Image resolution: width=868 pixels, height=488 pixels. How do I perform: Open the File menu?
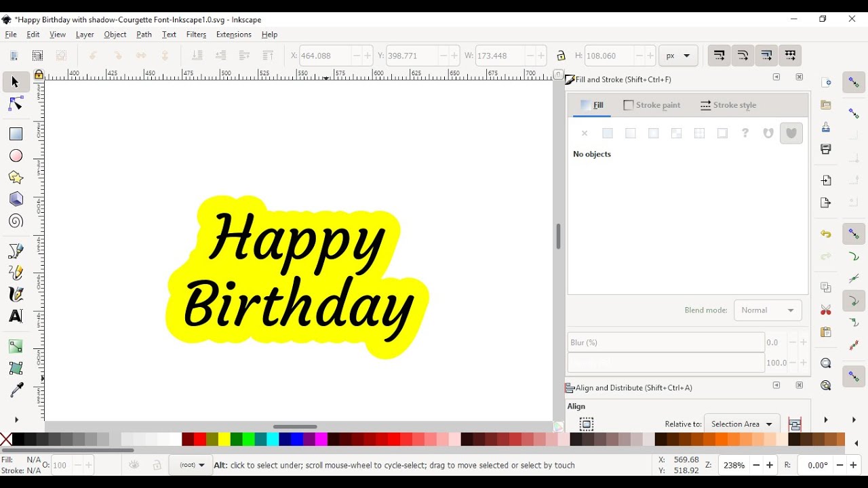click(11, 35)
